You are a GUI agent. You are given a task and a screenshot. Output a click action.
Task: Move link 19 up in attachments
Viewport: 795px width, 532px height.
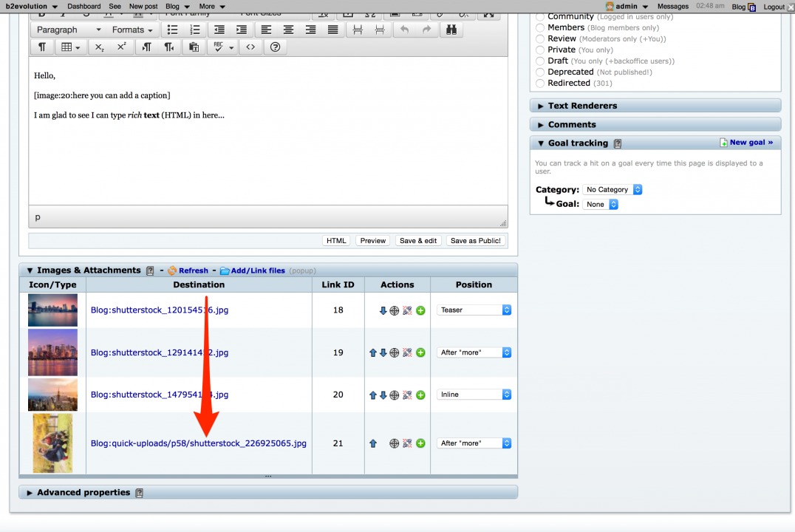tap(373, 352)
